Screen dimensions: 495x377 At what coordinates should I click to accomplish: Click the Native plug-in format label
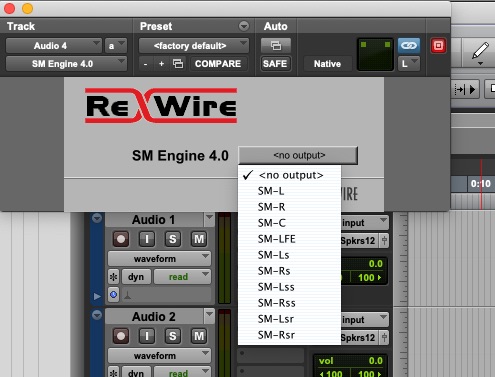327,64
